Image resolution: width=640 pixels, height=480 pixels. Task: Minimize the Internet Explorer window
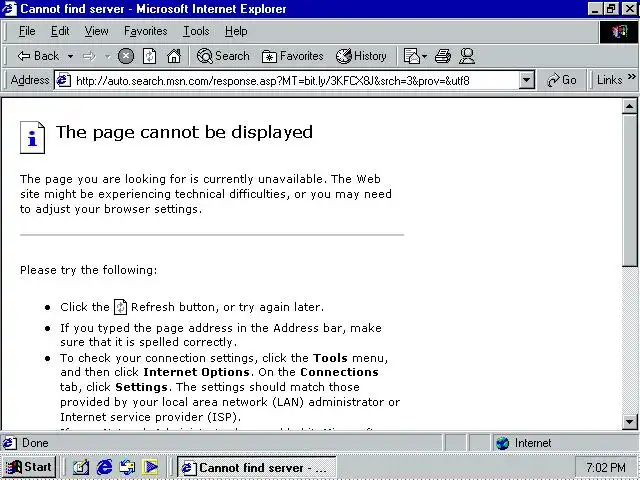(x=595, y=9)
